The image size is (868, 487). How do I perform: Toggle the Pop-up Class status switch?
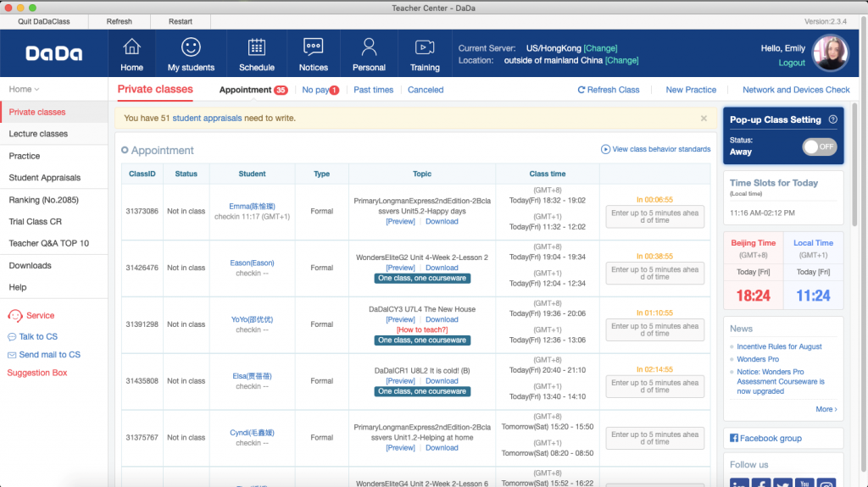click(820, 147)
